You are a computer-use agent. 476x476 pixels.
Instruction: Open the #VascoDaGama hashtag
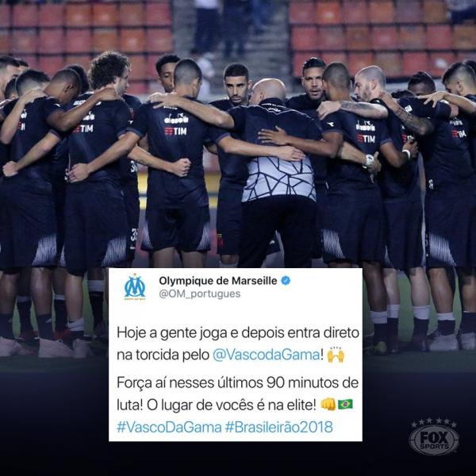coord(169,427)
